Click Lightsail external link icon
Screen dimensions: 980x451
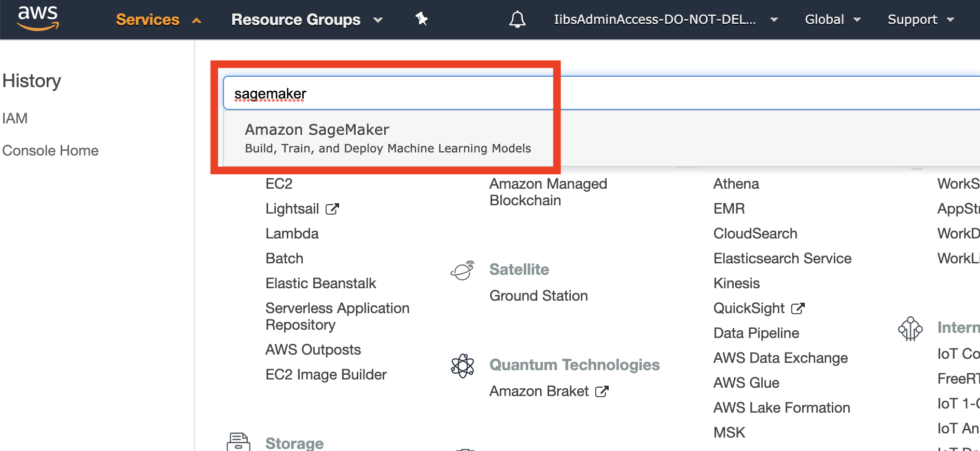point(332,209)
